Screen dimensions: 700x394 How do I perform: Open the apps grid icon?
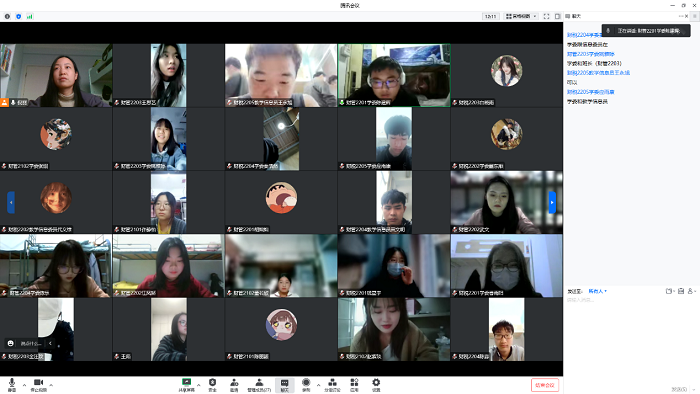(354, 385)
